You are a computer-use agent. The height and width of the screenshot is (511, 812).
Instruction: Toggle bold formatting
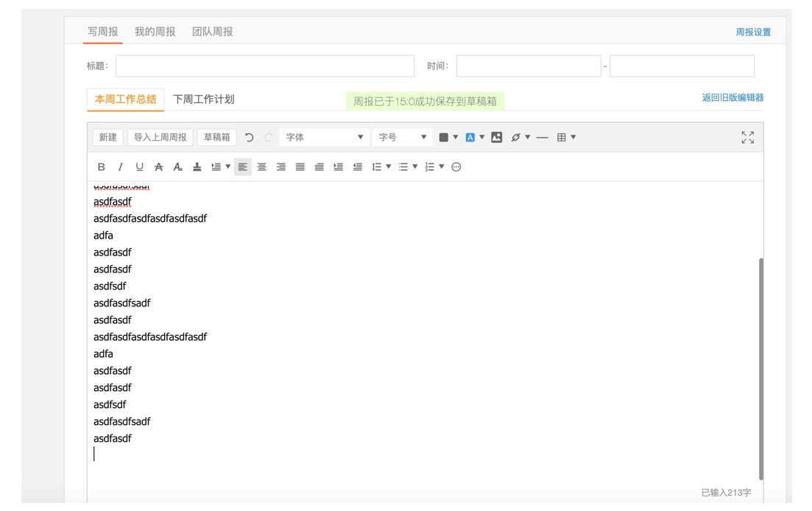coord(101,166)
